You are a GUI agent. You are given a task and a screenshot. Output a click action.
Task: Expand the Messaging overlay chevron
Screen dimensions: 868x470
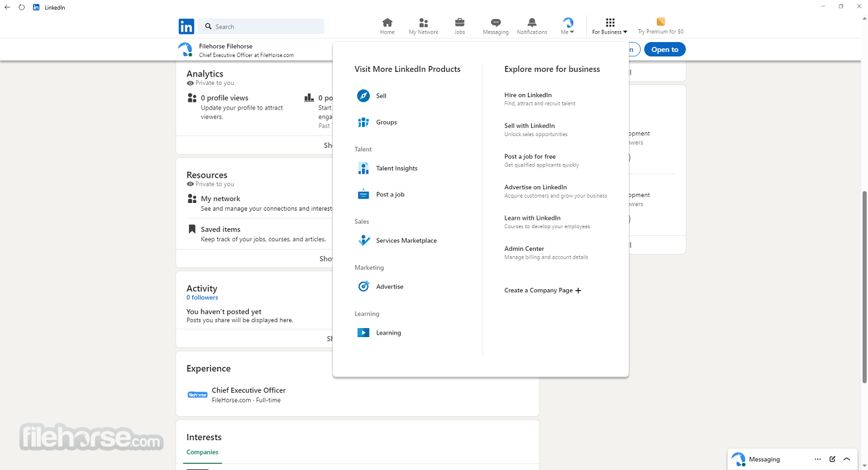pos(847,459)
